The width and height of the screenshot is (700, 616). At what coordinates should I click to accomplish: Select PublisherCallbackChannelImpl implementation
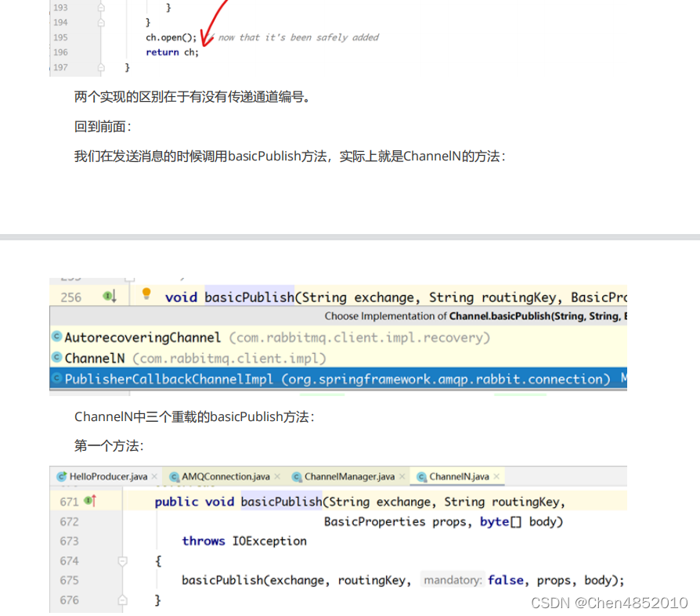point(338,379)
